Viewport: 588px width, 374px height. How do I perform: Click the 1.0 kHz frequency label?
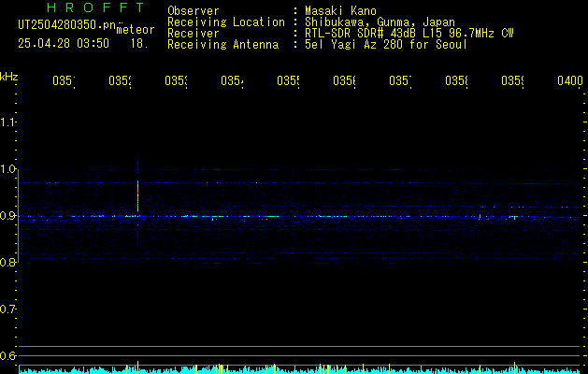point(7,169)
